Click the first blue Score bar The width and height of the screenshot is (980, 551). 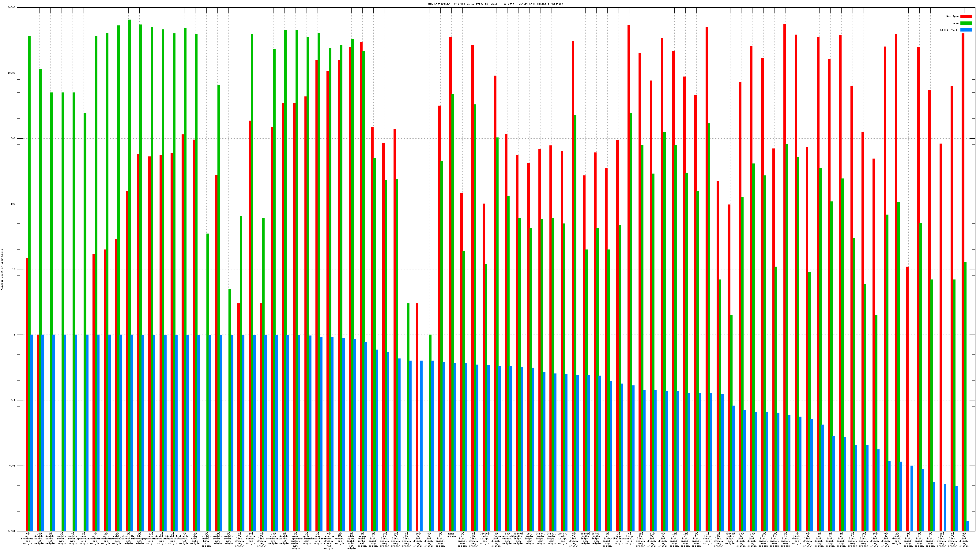point(32,433)
